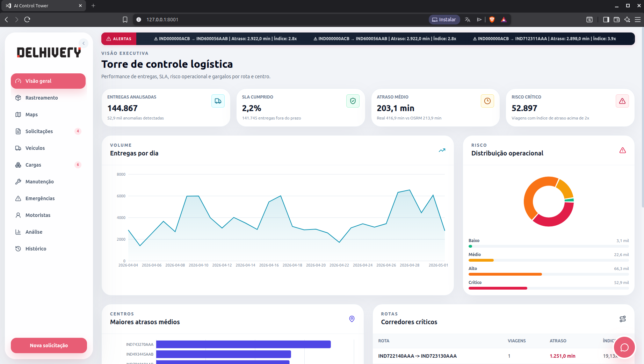
Task: Open Visão geral in the sidebar
Action: pyautogui.click(x=48, y=81)
